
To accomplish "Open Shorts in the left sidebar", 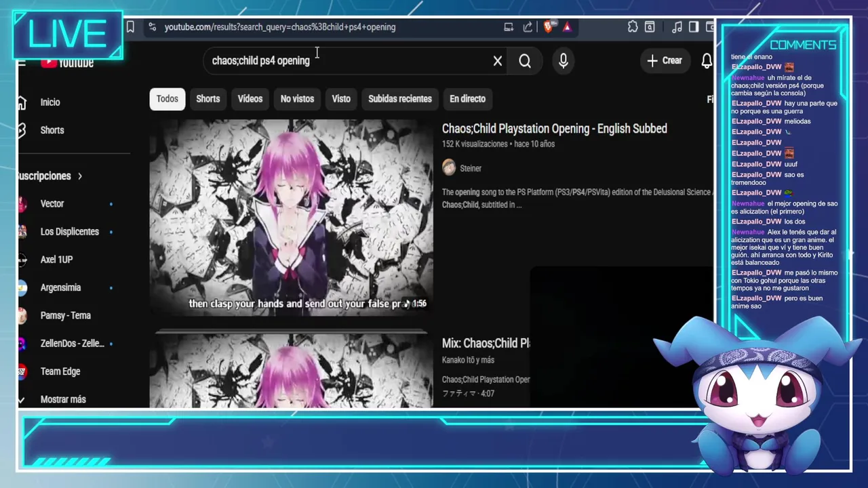I will tap(52, 130).
